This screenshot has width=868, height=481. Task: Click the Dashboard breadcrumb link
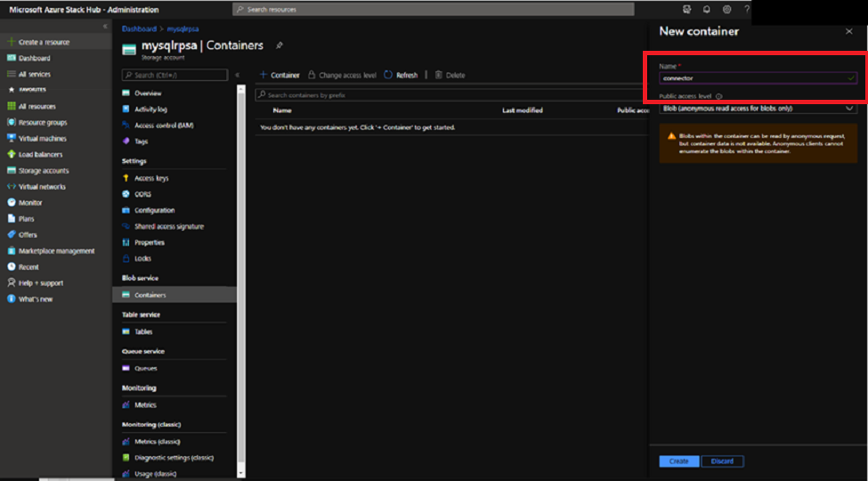point(139,29)
